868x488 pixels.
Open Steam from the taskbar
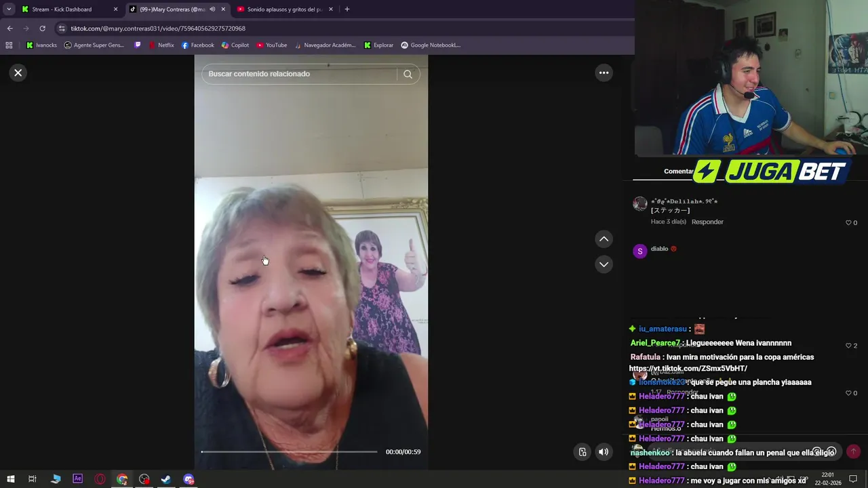(x=166, y=479)
